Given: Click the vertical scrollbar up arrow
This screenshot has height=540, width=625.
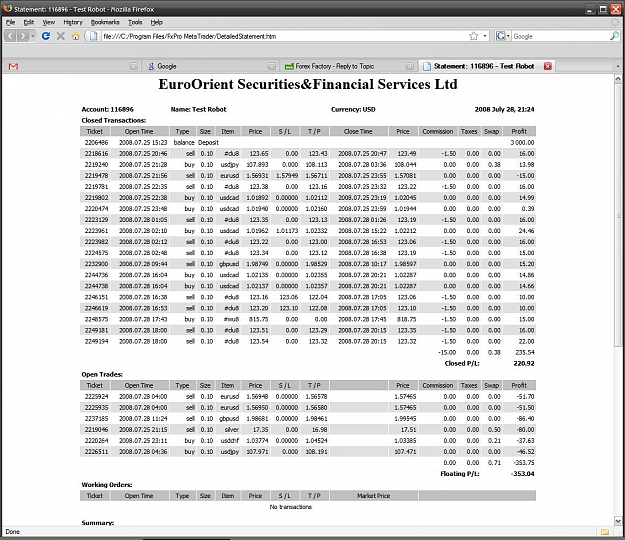Looking at the screenshot, I should point(618,79).
